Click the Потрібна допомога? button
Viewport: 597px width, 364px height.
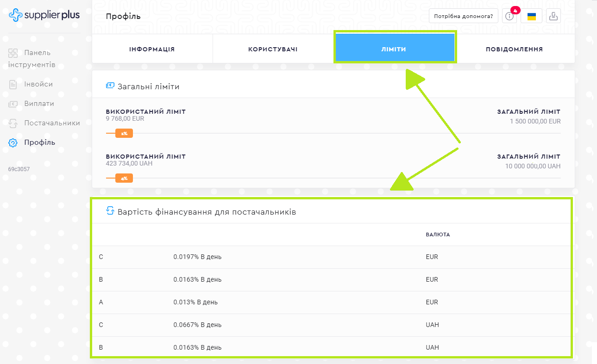[x=463, y=16]
